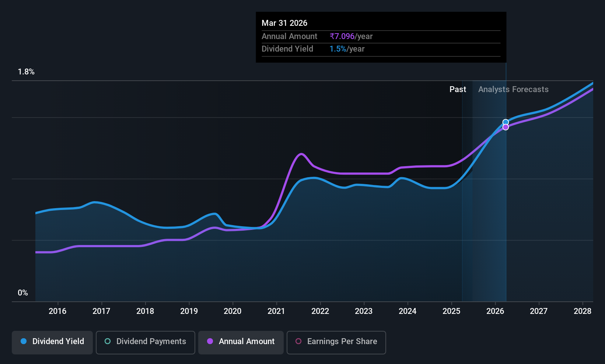Click the Dividend Yield tooltip row label
This screenshot has width=605, height=364.
point(287,49)
